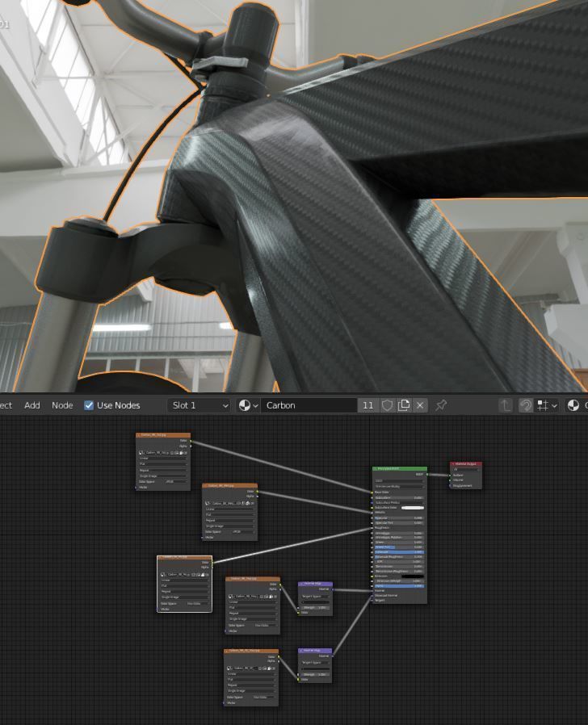This screenshot has height=725, width=588.
Task: Open Repeat extension dropdown in Metallic texture node
Action: (x=230, y=521)
